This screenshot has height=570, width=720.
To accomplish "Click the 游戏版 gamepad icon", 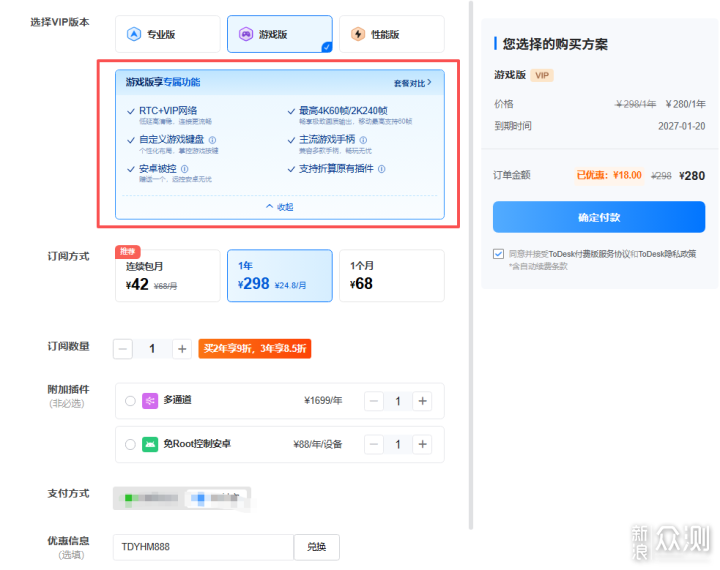I will coord(246,34).
